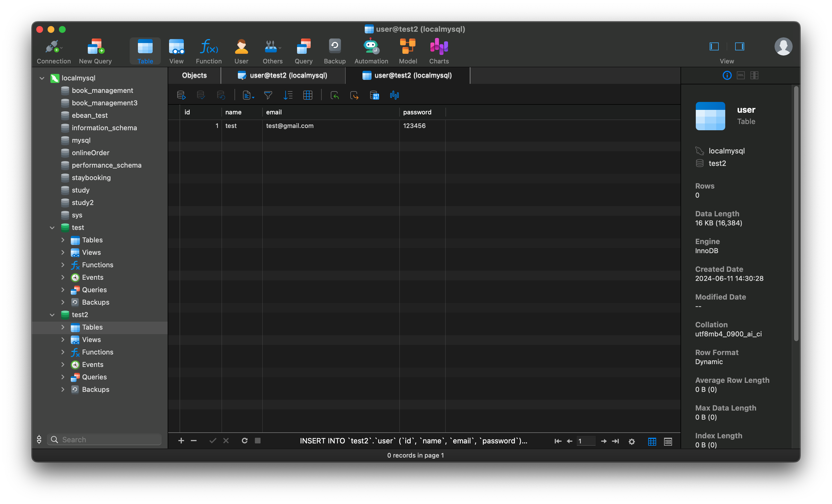Refresh the query results
The image size is (832, 504).
[x=244, y=441]
